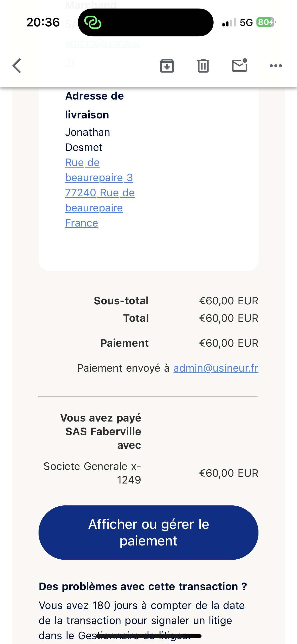
Task: Tap the Afficher ou gérer le paiement button
Action: click(x=148, y=532)
